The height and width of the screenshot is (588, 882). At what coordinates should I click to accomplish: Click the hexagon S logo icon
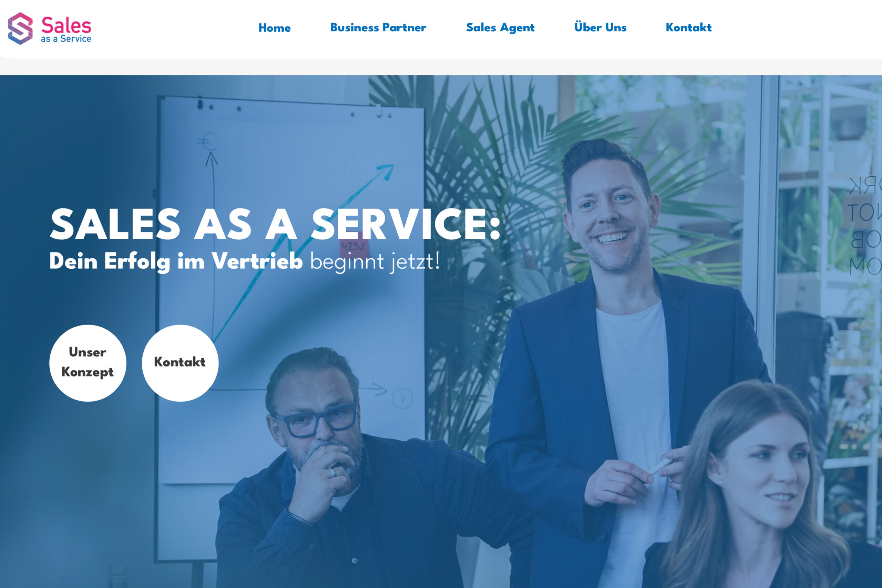(x=20, y=29)
